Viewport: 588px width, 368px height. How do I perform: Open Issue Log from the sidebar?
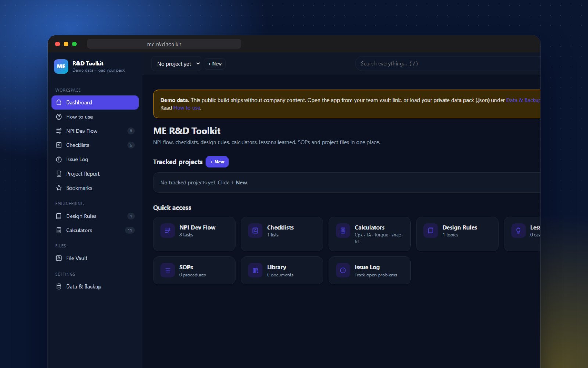(95, 159)
